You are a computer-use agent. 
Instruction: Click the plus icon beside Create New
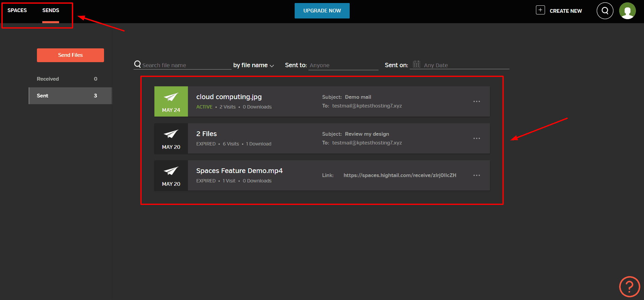pyautogui.click(x=540, y=10)
